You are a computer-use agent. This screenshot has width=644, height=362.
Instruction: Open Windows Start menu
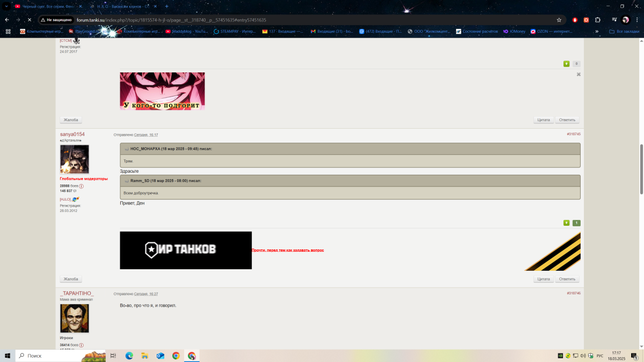(8, 356)
